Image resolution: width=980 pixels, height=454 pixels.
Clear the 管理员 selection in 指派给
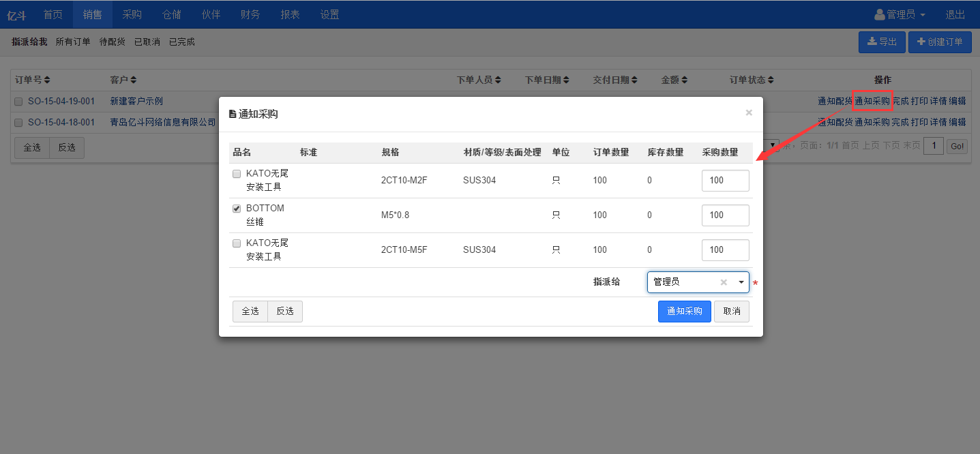tap(724, 282)
